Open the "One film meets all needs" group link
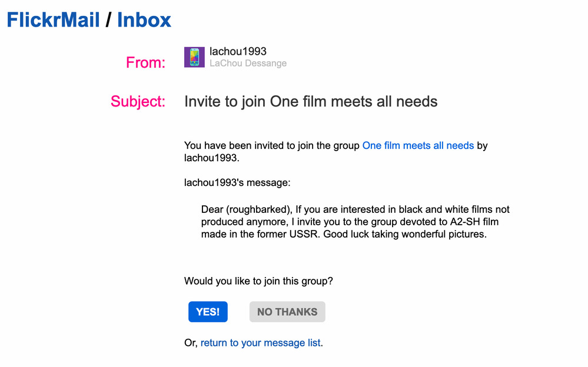 coord(418,145)
